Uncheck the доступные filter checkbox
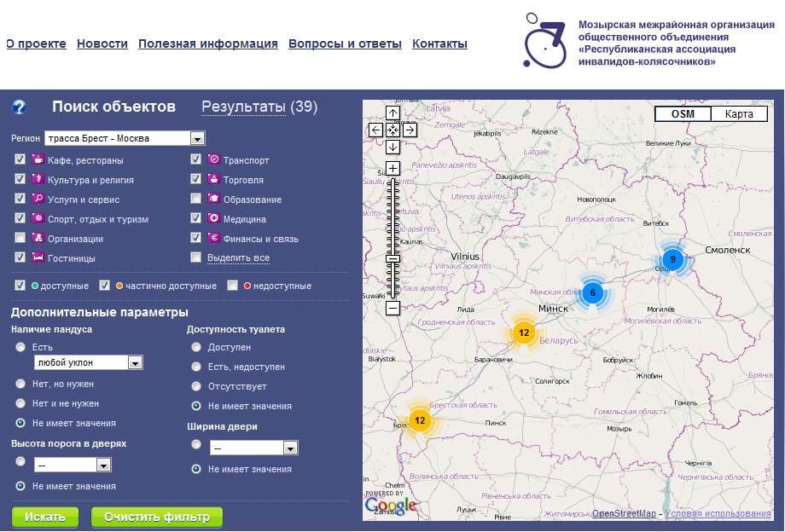This screenshot has width=785, height=532. [20, 285]
